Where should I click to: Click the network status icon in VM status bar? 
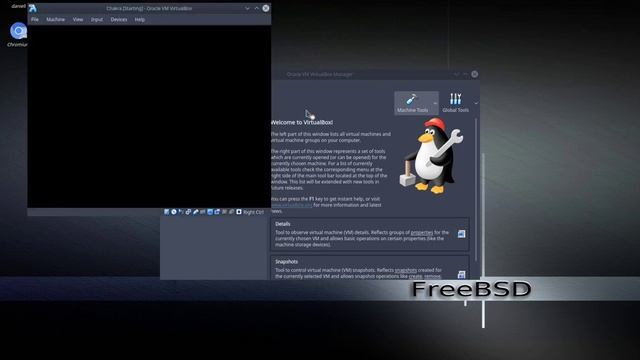click(188, 212)
